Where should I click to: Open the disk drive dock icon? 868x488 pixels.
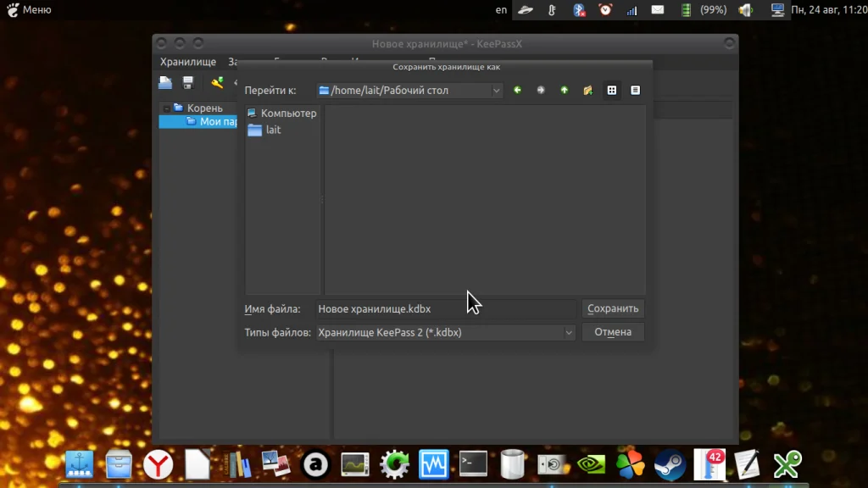[x=553, y=463]
